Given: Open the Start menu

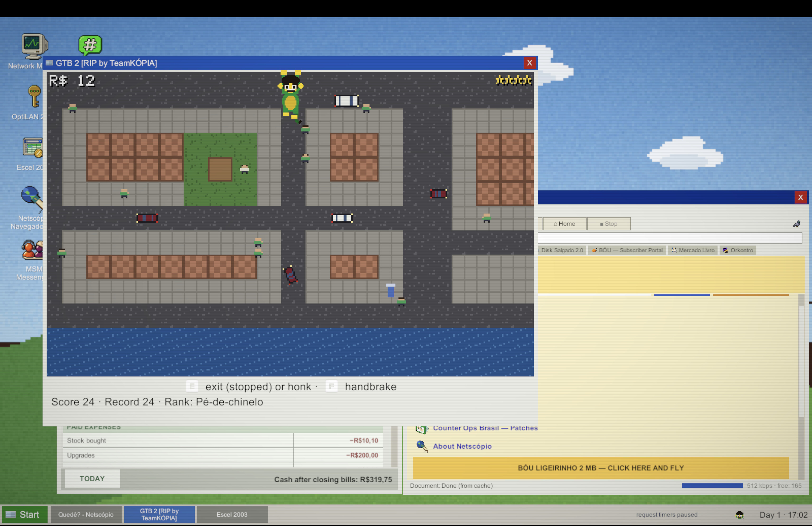Looking at the screenshot, I should click(x=24, y=514).
